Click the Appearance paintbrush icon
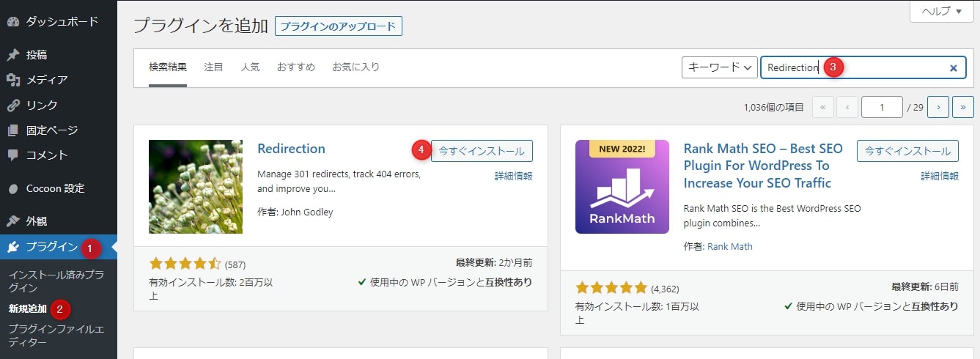The height and width of the screenshot is (359, 980). point(13,221)
